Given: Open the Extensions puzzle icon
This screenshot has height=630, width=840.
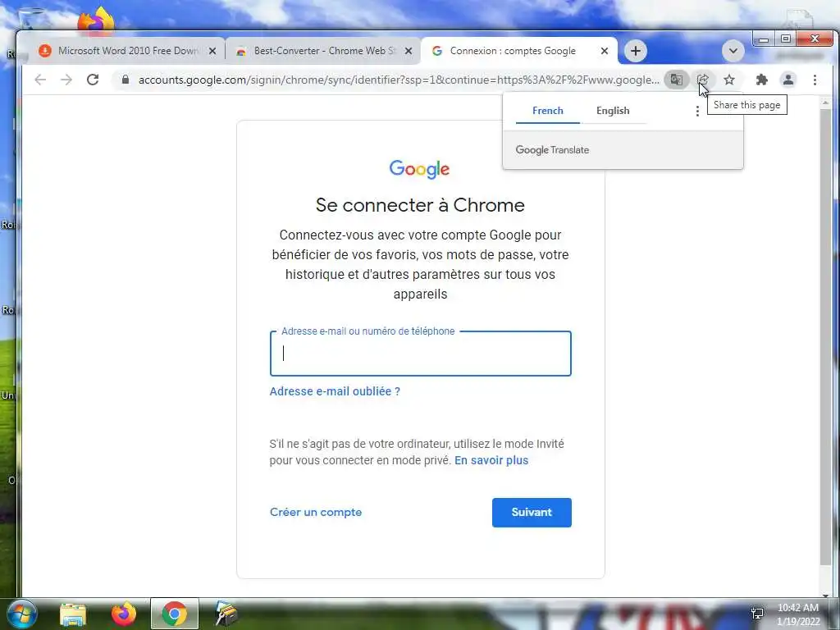Looking at the screenshot, I should tap(762, 80).
